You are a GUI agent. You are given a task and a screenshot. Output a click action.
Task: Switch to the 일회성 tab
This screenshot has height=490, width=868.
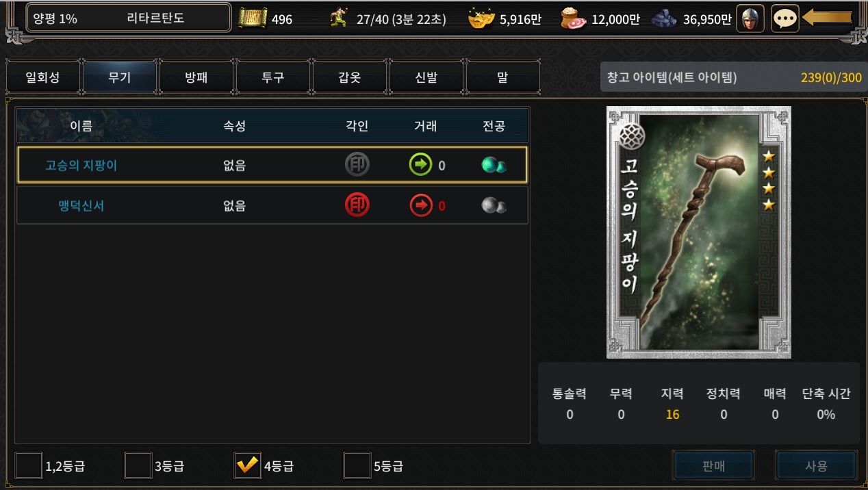click(42, 77)
